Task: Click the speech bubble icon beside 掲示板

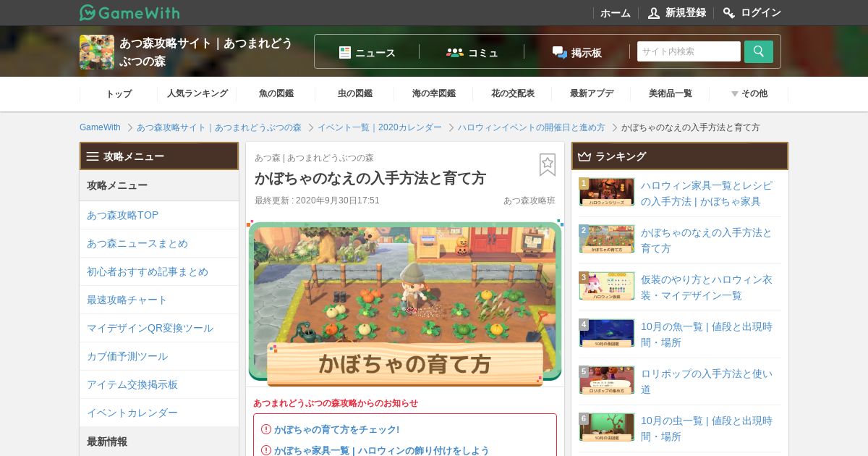Action: [x=560, y=52]
